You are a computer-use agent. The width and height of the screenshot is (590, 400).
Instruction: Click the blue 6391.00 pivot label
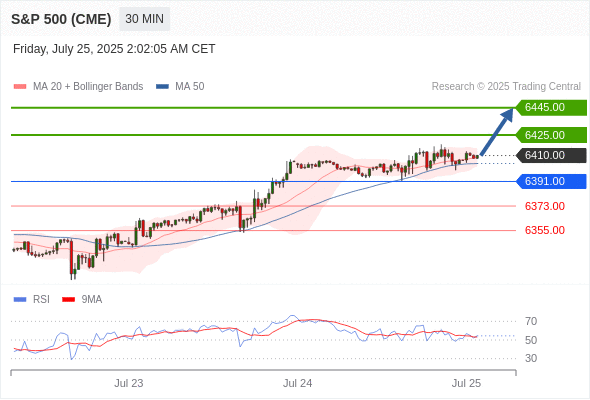point(551,181)
